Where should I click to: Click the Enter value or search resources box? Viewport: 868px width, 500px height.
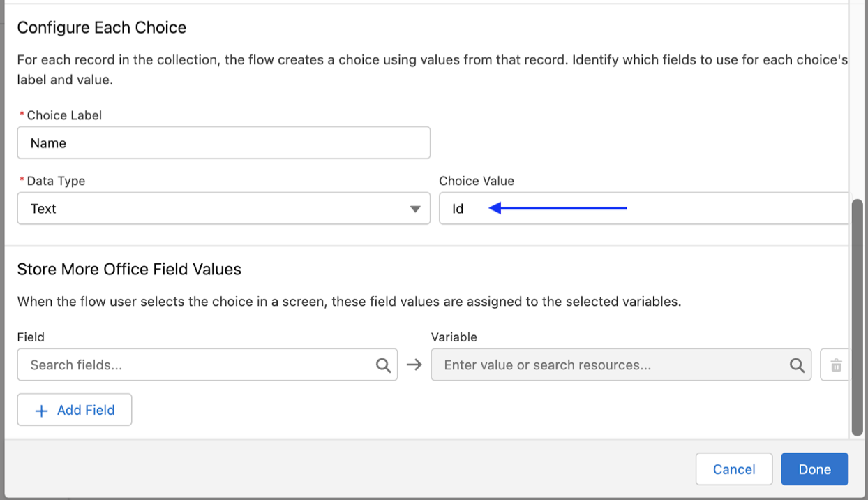pyautogui.click(x=607, y=365)
